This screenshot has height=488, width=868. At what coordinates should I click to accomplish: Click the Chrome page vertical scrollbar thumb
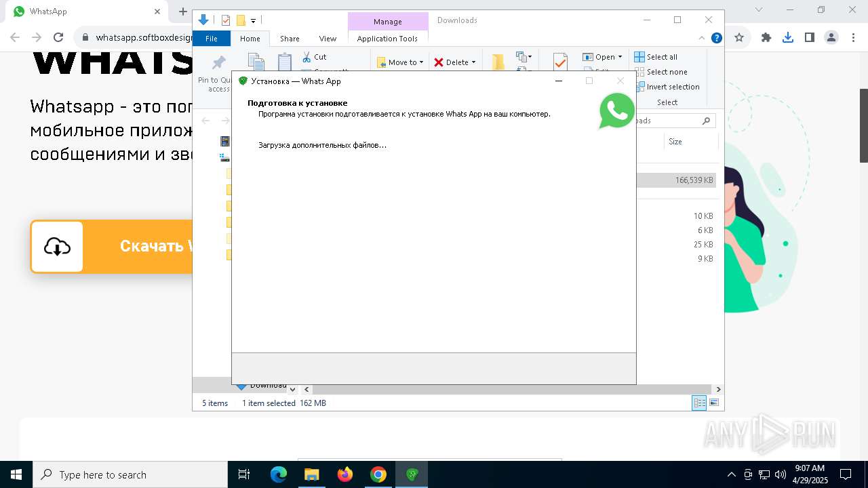click(864, 125)
